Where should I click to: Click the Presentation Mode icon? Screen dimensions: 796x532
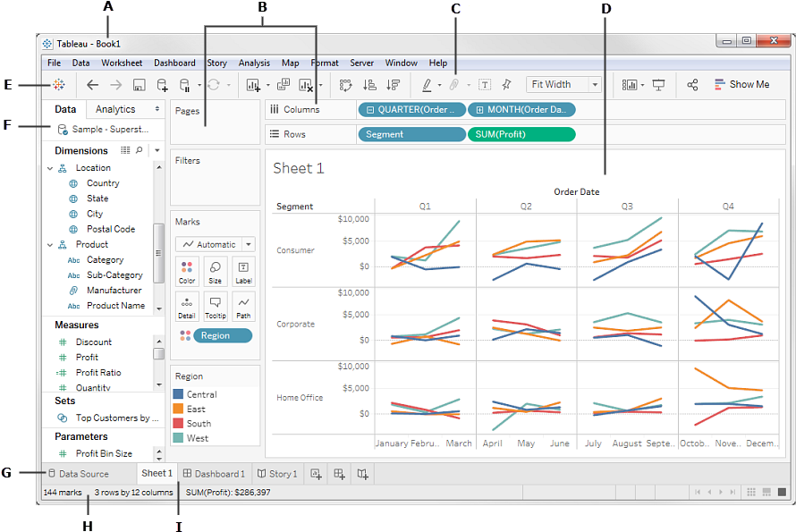pyautogui.click(x=658, y=85)
